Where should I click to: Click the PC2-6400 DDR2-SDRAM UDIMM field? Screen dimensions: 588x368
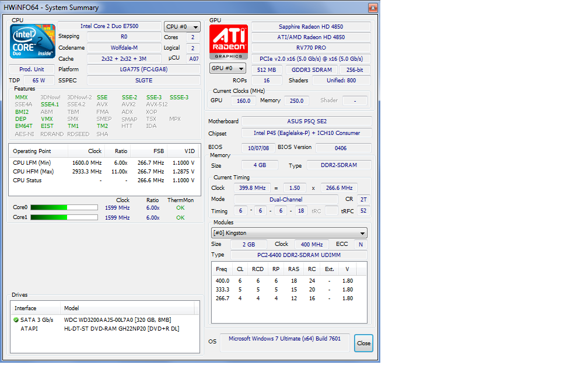(x=299, y=255)
